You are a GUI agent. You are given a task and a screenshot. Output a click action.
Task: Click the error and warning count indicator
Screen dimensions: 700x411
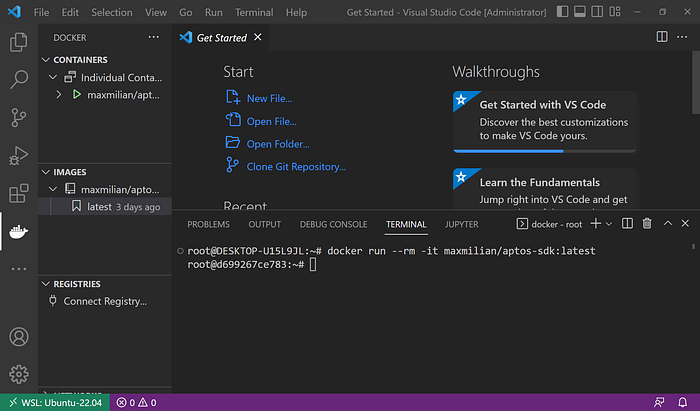pyautogui.click(x=137, y=403)
